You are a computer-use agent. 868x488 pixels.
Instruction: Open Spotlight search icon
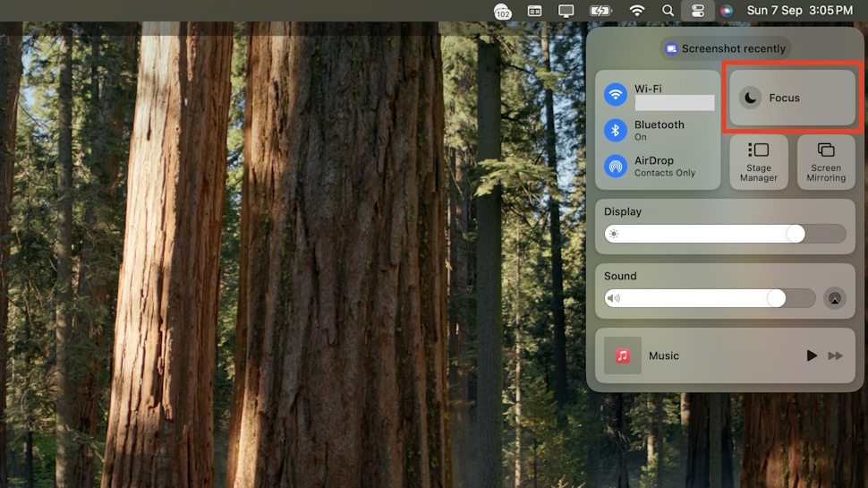(668, 11)
